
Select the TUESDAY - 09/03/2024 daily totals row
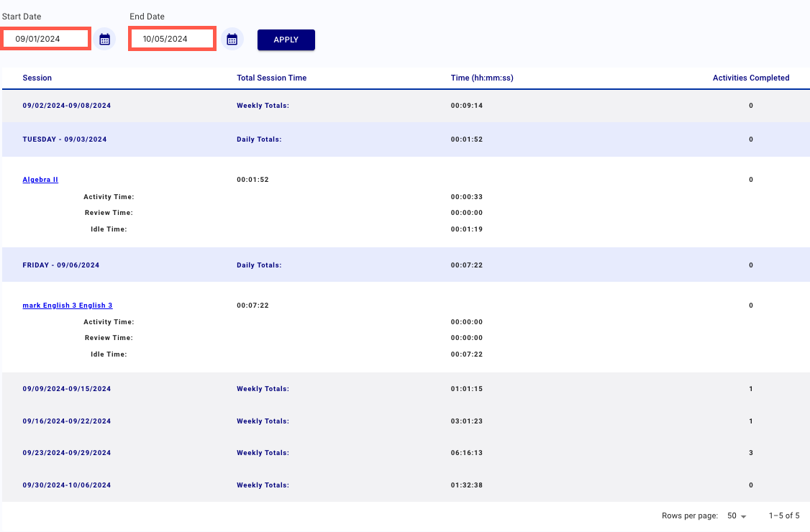tap(65, 139)
